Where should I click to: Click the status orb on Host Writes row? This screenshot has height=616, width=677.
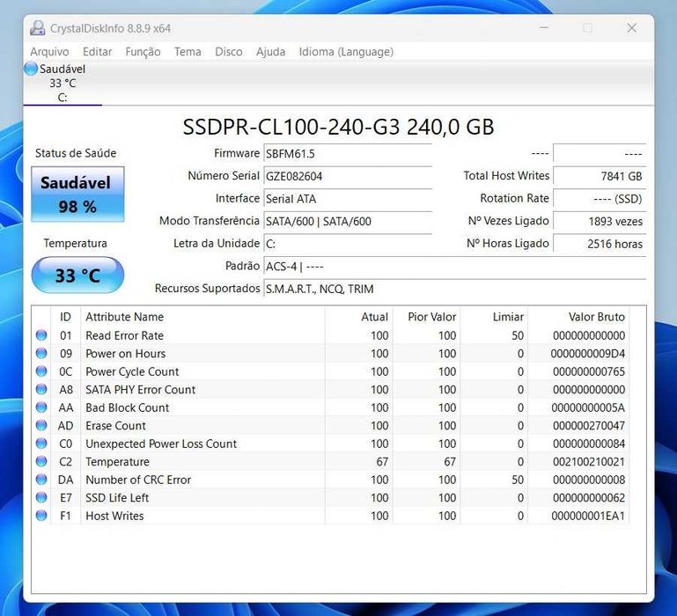pos(41,516)
